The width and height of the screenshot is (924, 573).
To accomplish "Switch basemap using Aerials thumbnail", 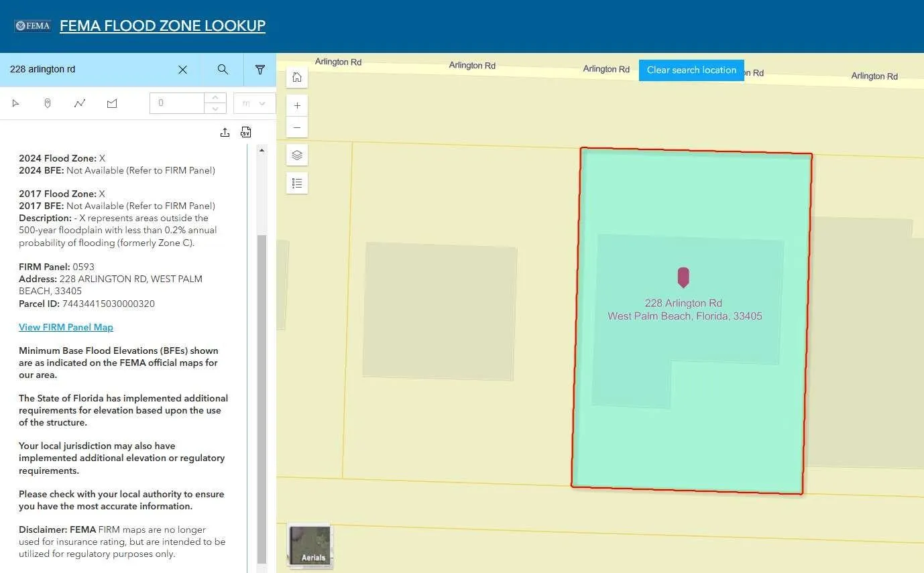I will tap(310, 545).
